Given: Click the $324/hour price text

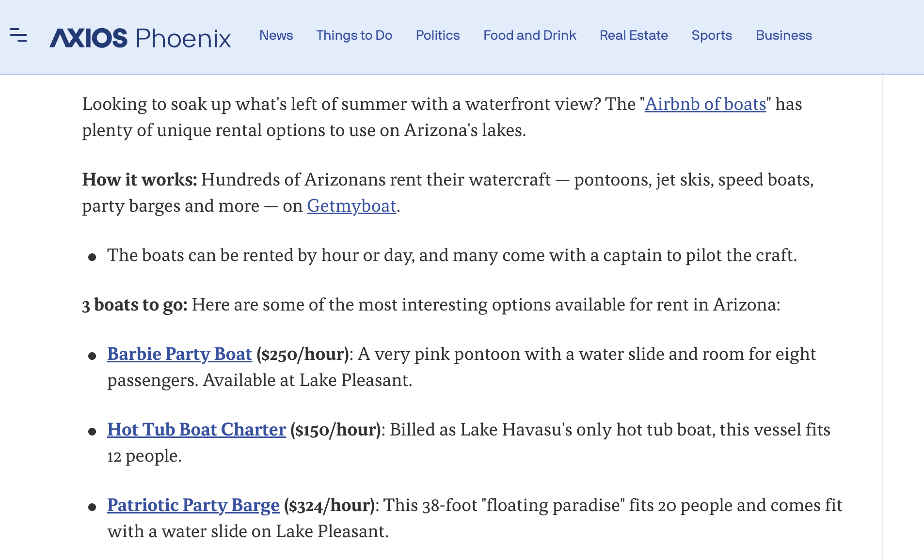Looking at the screenshot, I should click(x=330, y=505).
